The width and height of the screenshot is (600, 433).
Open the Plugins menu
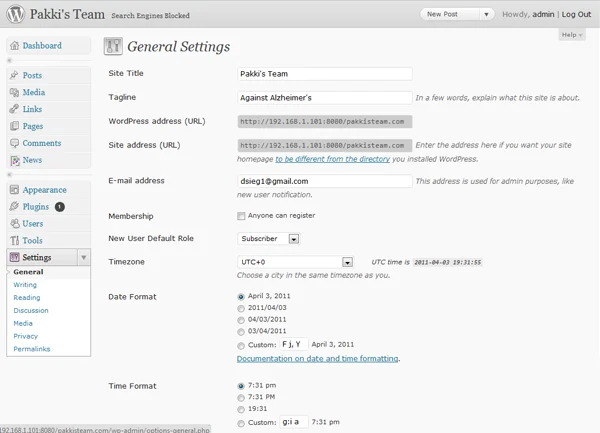click(x=36, y=207)
